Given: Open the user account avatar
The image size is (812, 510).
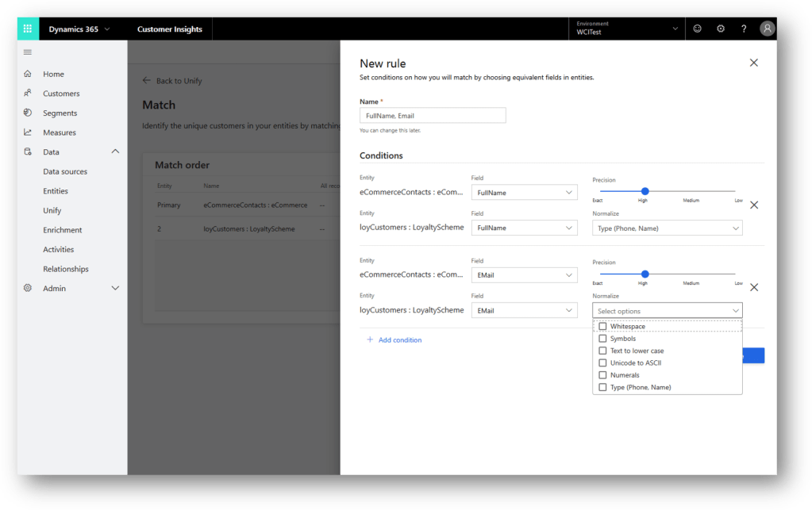Looking at the screenshot, I should pyautogui.click(x=767, y=29).
